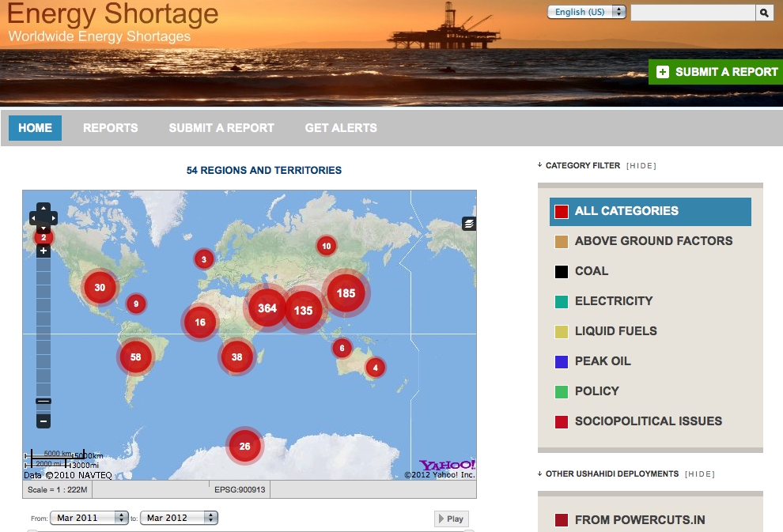Click the 54 Regions and Territories heading
Image resolution: width=783 pixels, height=532 pixels.
pyautogui.click(x=264, y=170)
